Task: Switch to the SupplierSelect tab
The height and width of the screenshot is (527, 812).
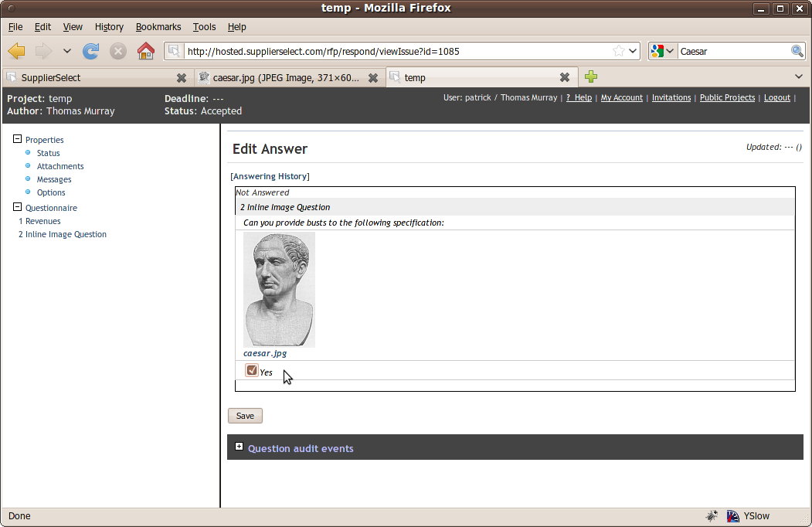Action: (98, 78)
